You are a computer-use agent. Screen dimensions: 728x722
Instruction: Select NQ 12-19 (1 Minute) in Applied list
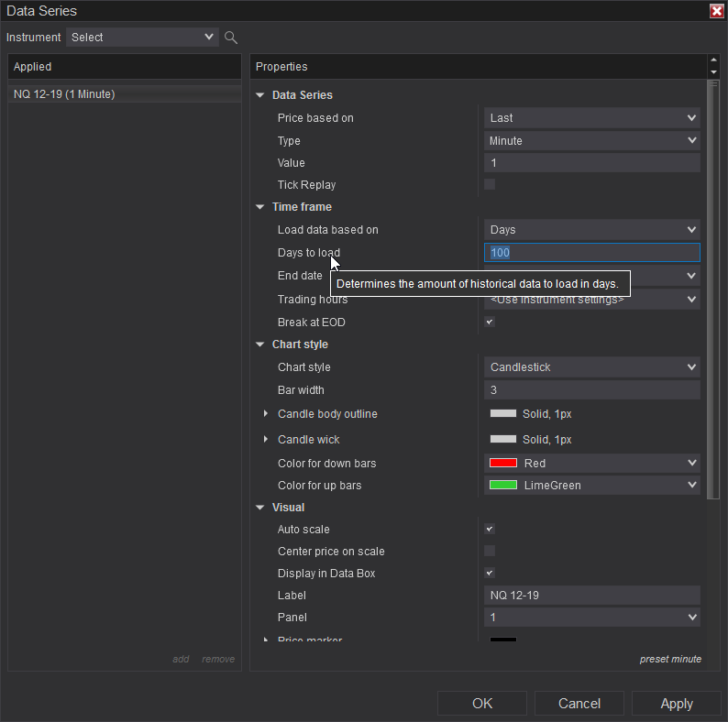tap(64, 94)
